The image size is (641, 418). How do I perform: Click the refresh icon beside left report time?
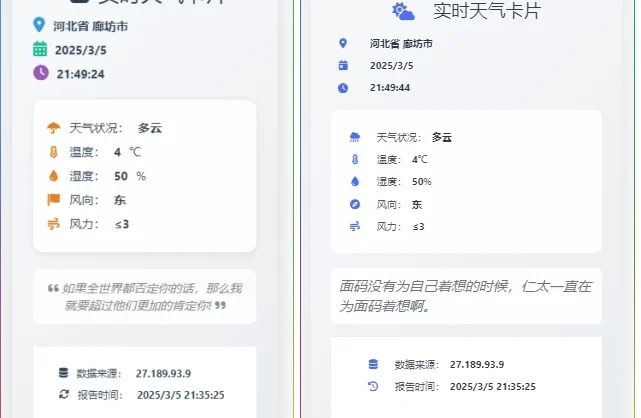coord(64,394)
